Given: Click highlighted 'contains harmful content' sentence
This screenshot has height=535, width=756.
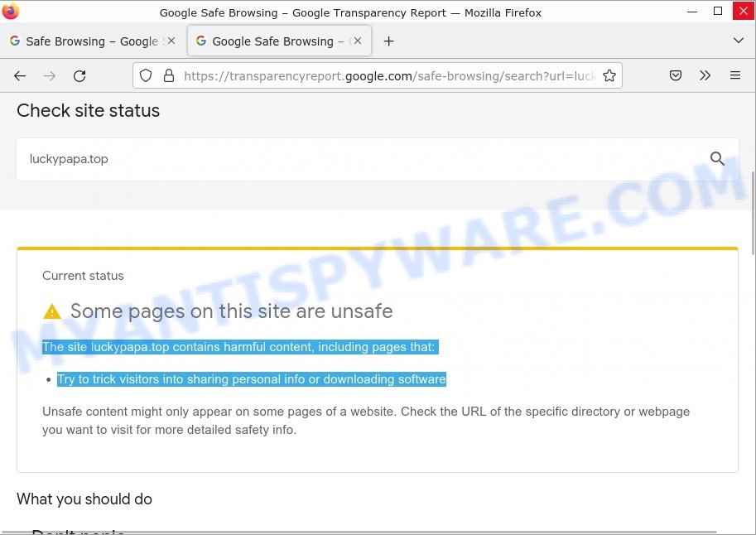Looking at the screenshot, I should pos(240,347).
